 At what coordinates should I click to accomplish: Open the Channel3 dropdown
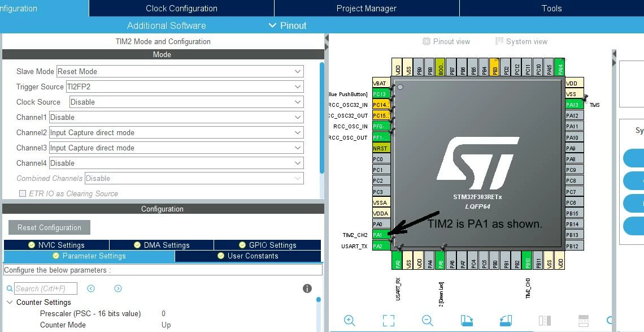(x=176, y=148)
